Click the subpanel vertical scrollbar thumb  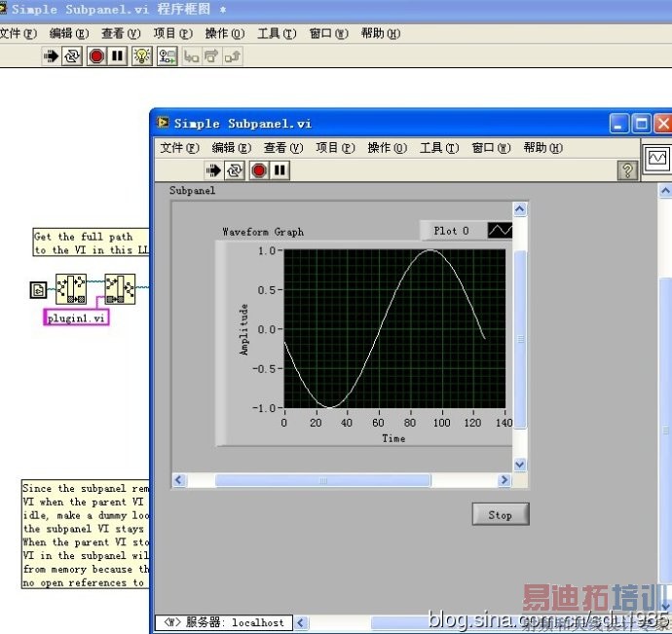(520, 339)
